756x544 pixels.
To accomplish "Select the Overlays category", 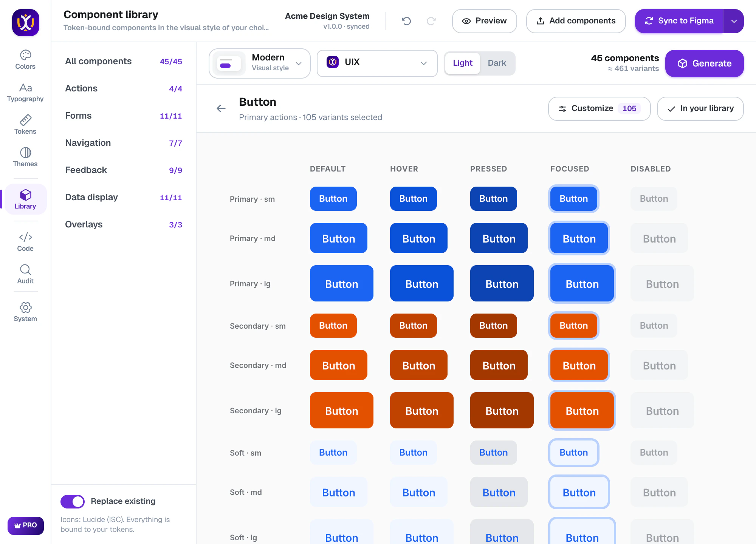I will point(124,224).
